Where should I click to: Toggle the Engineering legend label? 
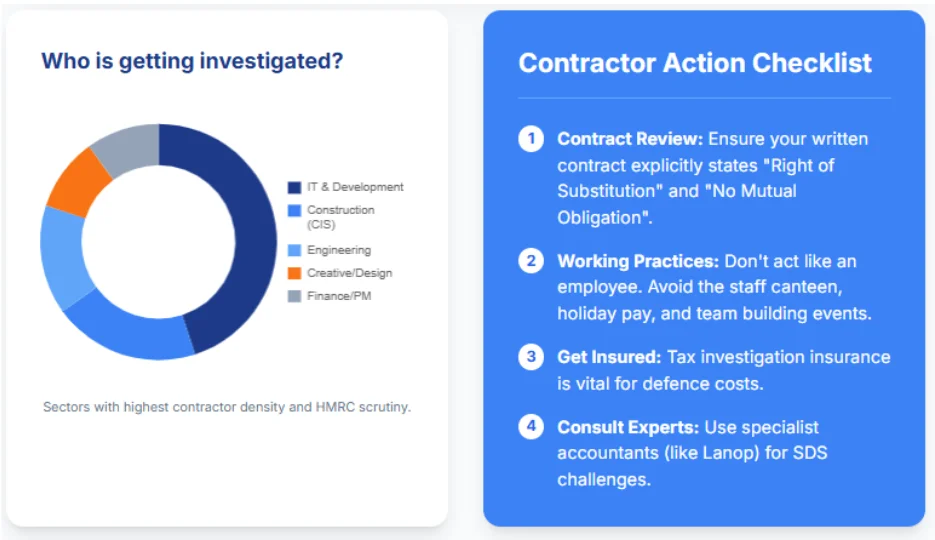coord(339,250)
